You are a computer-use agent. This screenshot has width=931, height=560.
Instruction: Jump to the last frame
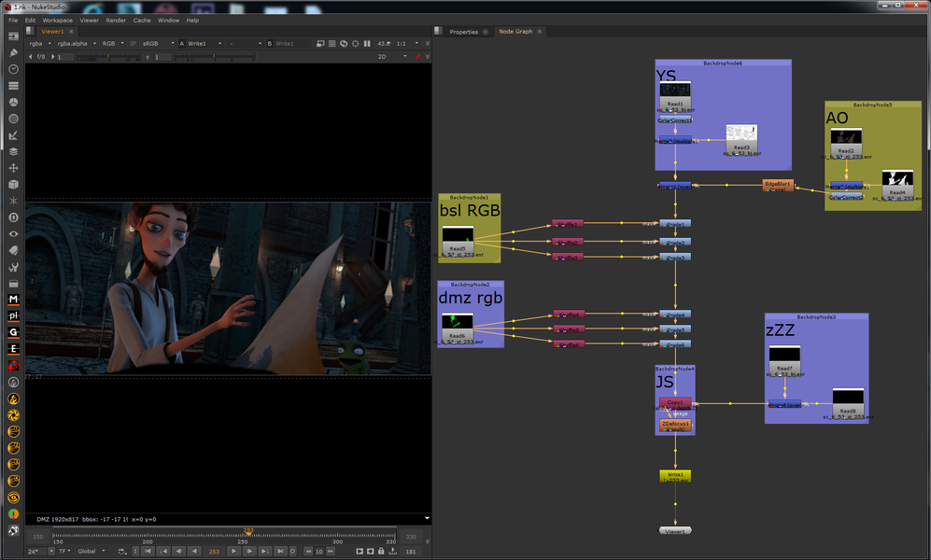click(280, 551)
